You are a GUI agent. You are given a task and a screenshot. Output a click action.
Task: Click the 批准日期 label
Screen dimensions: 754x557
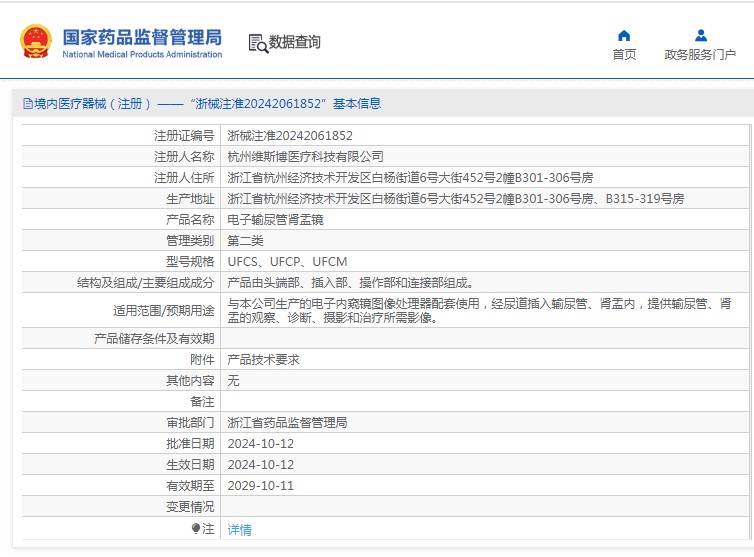(x=190, y=443)
